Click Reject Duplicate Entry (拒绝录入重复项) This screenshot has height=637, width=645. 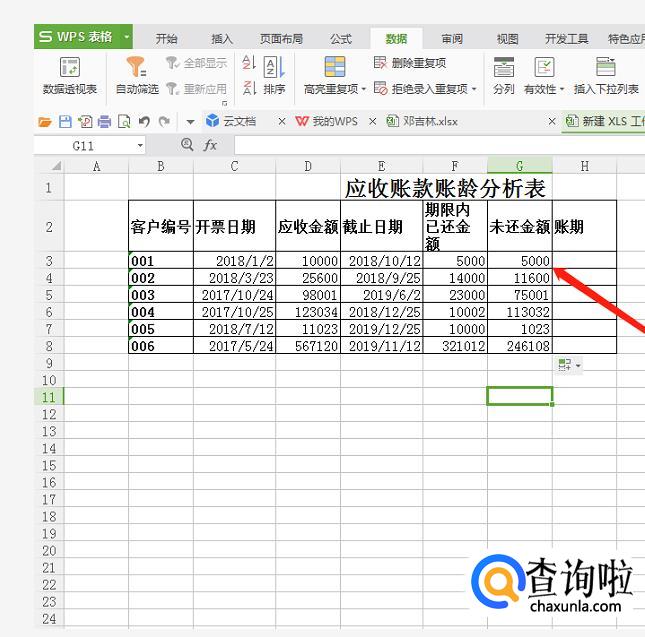(x=421, y=88)
